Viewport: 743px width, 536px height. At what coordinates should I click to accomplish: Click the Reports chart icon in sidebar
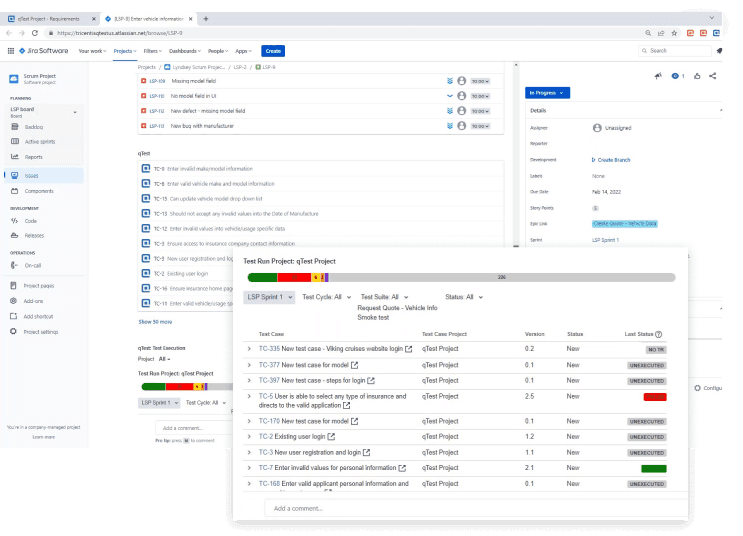point(15,156)
